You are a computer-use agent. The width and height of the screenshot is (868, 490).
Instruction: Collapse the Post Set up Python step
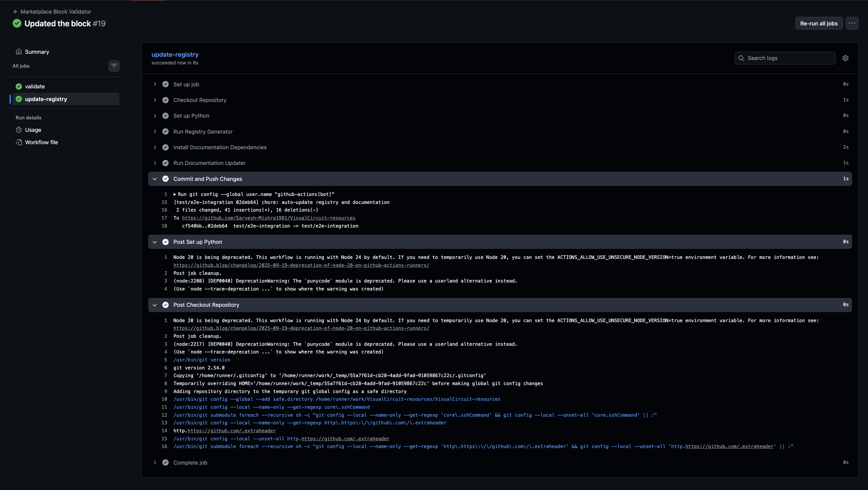pos(500,242)
